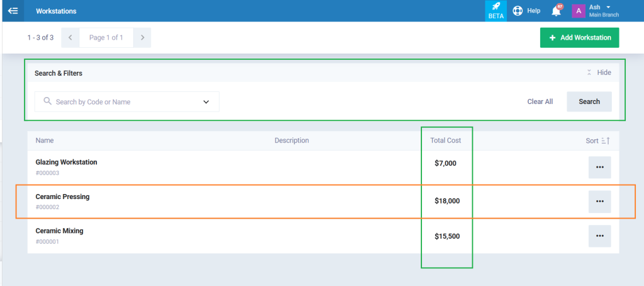The width and height of the screenshot is (644, 286).
Task: Click code #000001 under Ceramic Mixing
Action: (x=47, y=241)
